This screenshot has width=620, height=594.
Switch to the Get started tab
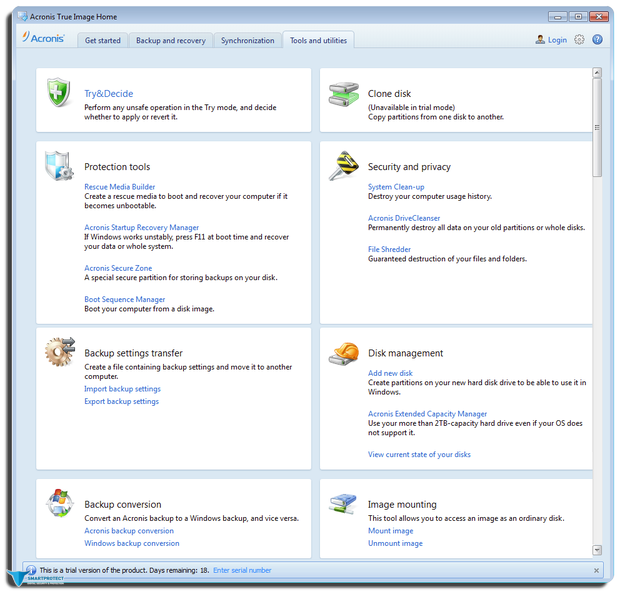102,41
